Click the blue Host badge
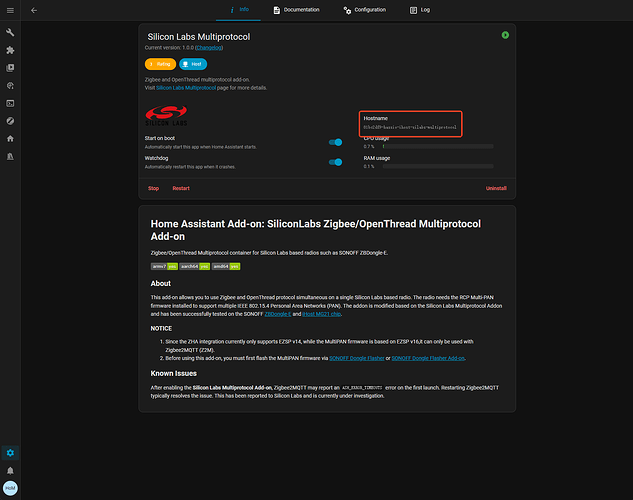The image size is (633, 500). [193, 64]
